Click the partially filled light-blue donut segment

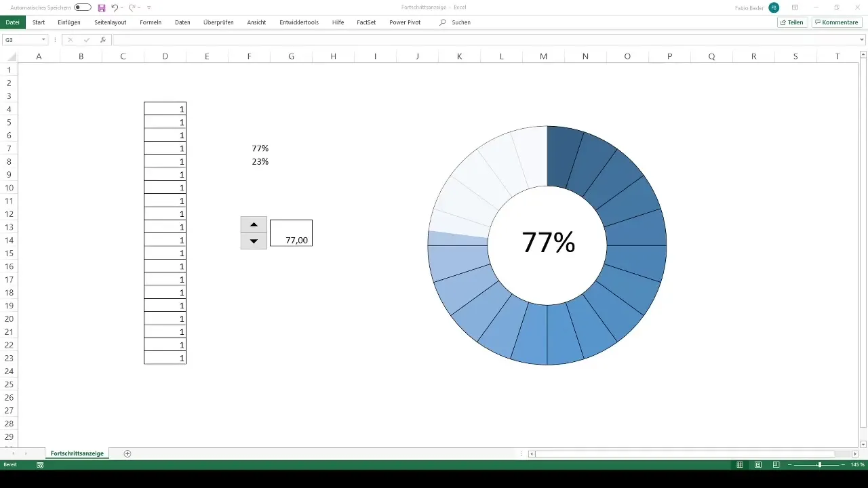pyautogui.click(x=458, y=238)
